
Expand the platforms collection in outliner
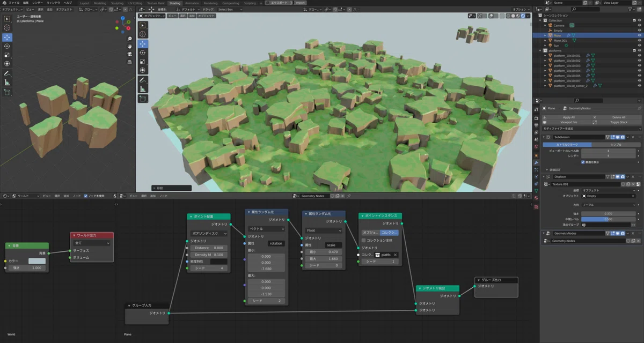pos(540,50)
